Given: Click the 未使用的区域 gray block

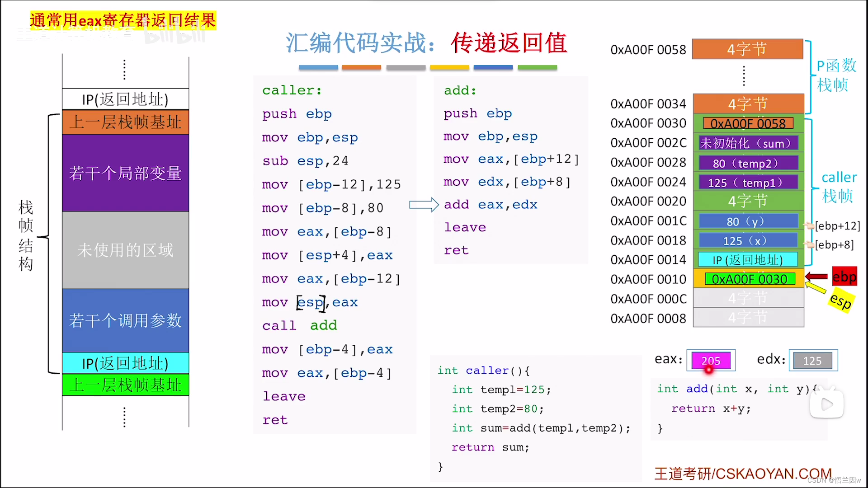Looking at the screenshot, I should (125, 250).
